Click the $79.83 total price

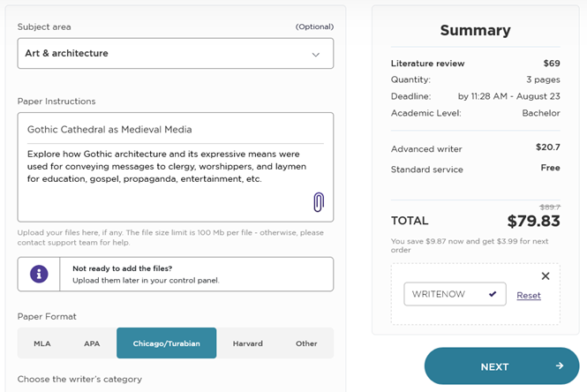coord(533,221)
